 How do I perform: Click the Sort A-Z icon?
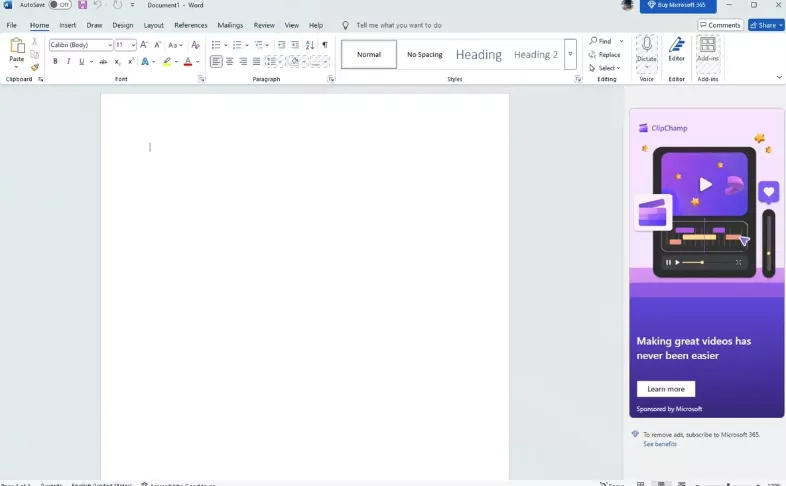coord(310,45)
